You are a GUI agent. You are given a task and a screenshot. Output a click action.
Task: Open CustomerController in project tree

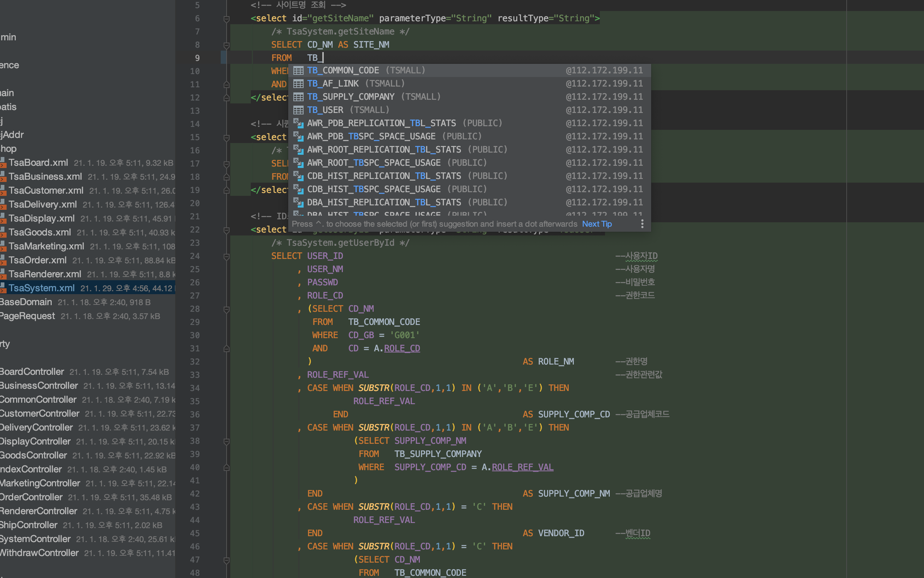pyautogui.click(x=88, y=414)
